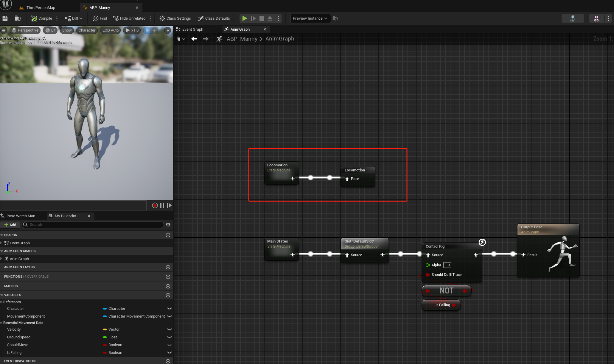
Task: Open the Preview Instance dropdown
Action: 310,18
